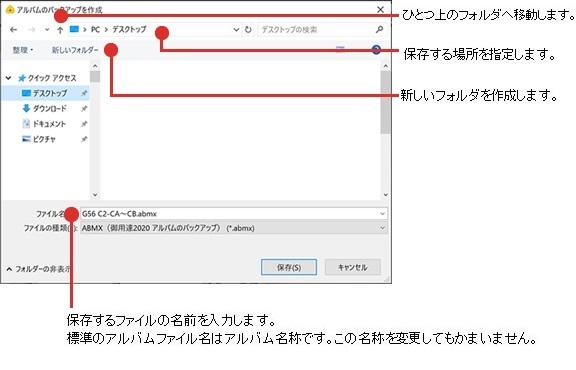
Task: Click the blue PC icon in address bar
Action: coord(74,29)
